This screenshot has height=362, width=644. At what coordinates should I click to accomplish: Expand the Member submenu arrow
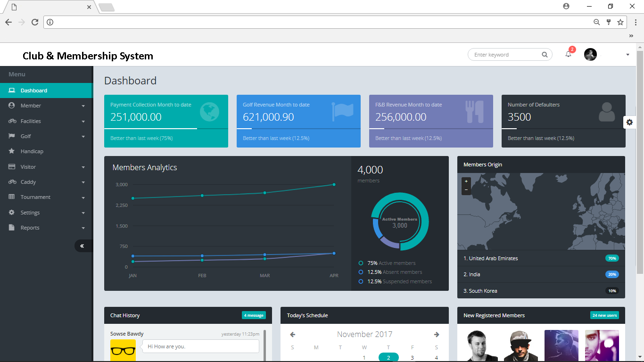click(83, 106)
